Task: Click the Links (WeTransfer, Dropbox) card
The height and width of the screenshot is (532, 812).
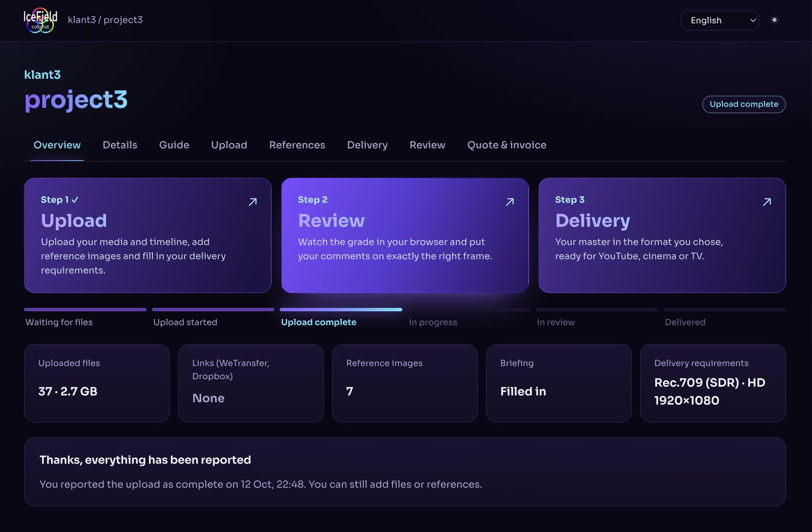Action: click(251, 383)
